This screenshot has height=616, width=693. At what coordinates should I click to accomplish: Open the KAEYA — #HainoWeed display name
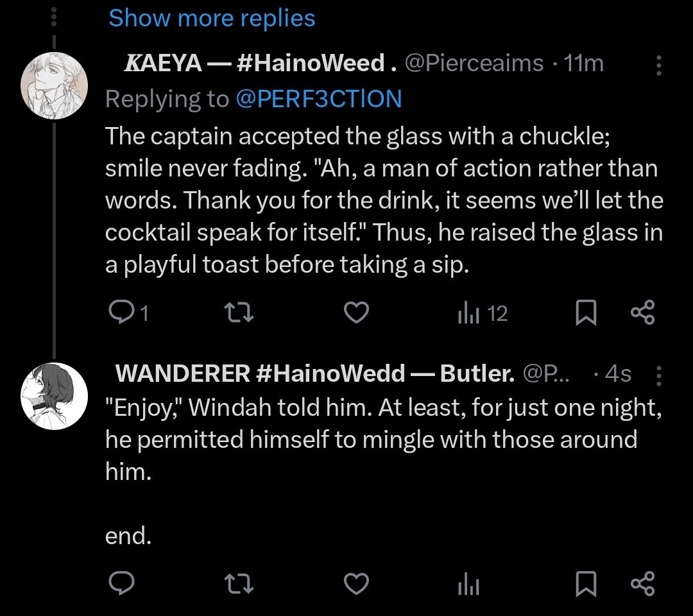[259, 63]
